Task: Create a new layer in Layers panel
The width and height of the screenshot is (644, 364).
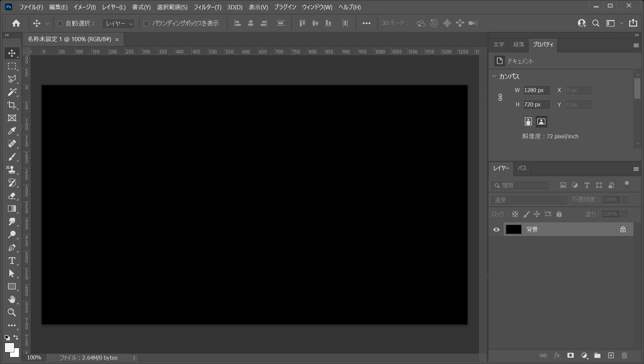Action: (x=611, y=355)
